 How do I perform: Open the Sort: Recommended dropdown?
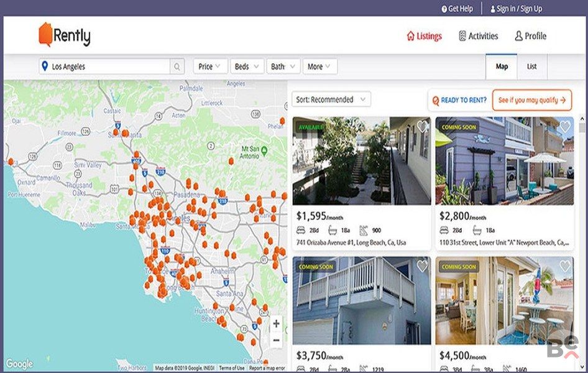click(331, 99)
